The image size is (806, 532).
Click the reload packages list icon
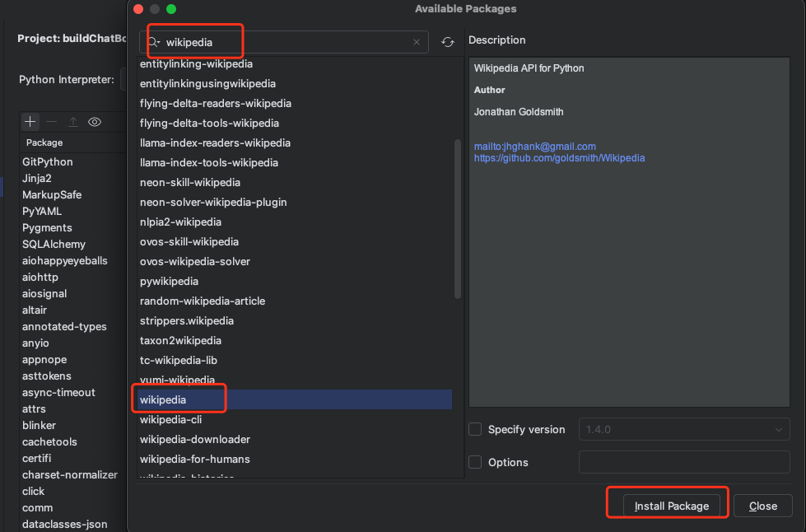coord(448,42)
